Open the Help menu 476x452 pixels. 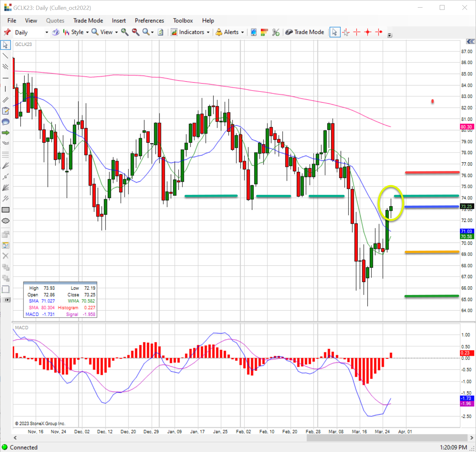click(208, 21)
